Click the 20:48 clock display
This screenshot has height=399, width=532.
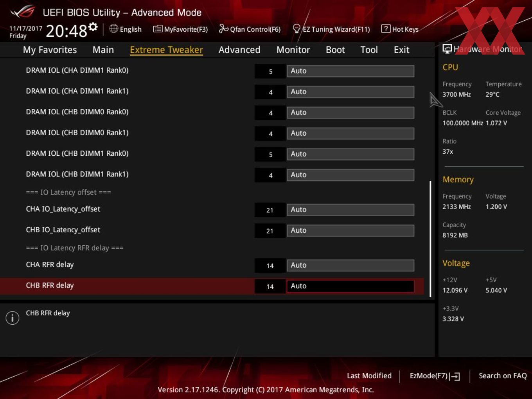[66, 31]
